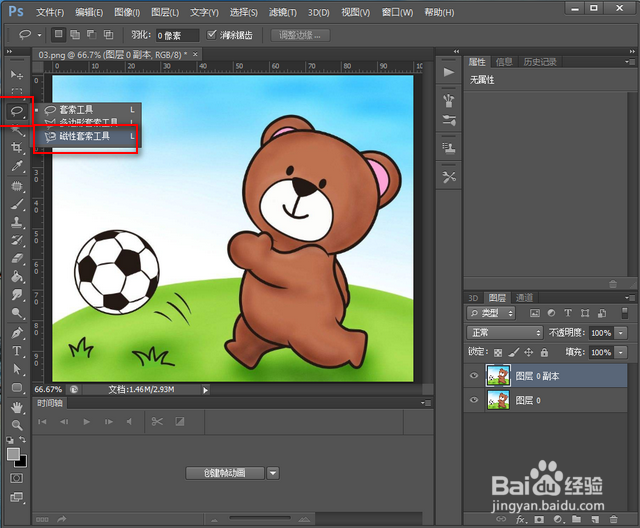This screenshot has height=528, width=640.
Task: Choose 磁性套索工具 from the flyout
Action: [x=86, y=136]
